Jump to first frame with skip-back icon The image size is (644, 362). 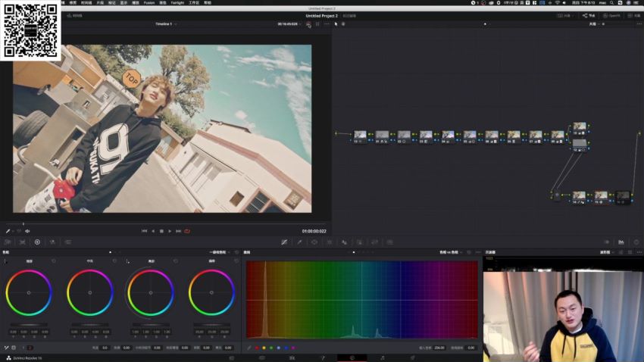click(144, 231)
